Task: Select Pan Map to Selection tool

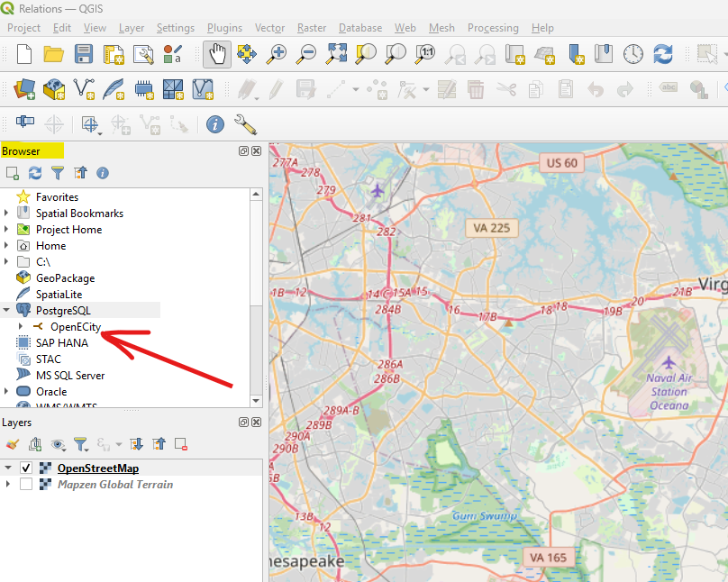Action: (x=247, y=54)
